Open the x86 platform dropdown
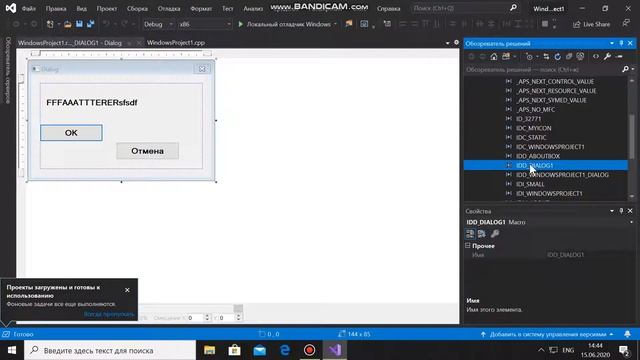This screenshot has width=640, height=360. 205,24
